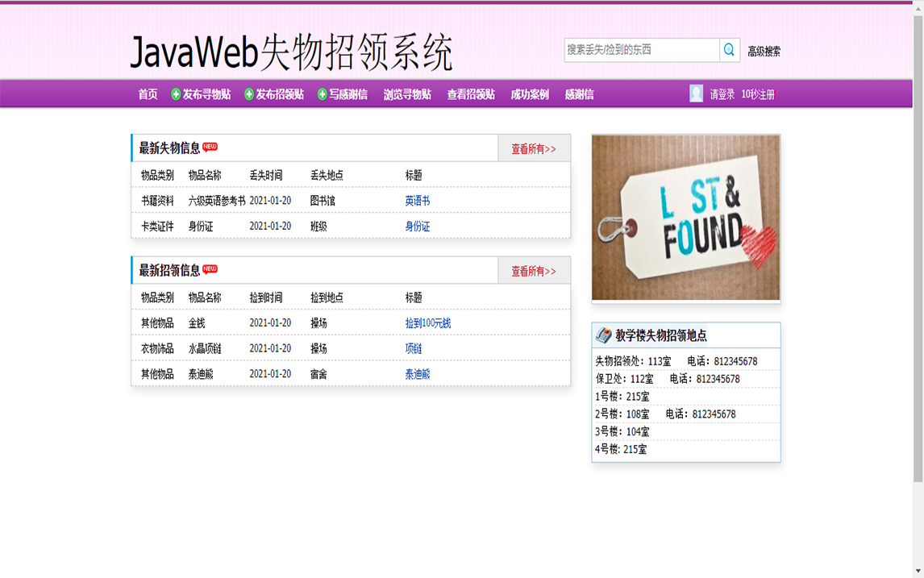Click 查看所有>> in the 最新招领信息 panel

534,271
